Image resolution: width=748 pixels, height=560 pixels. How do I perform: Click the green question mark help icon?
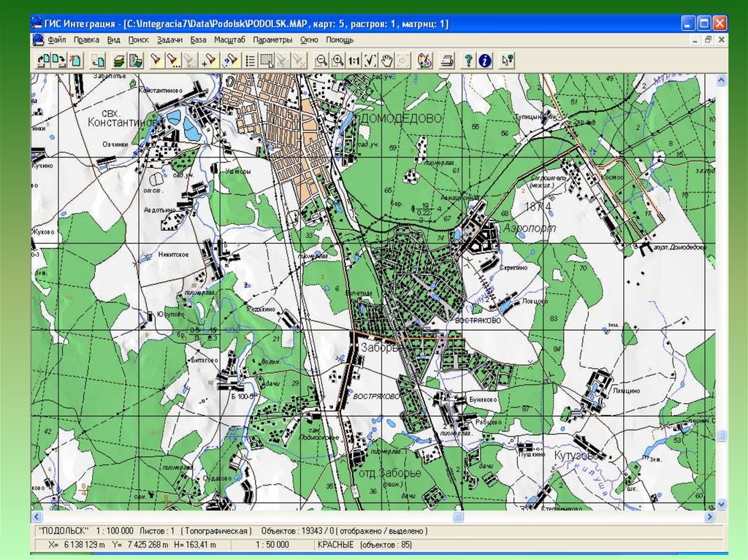click(468, 61)
